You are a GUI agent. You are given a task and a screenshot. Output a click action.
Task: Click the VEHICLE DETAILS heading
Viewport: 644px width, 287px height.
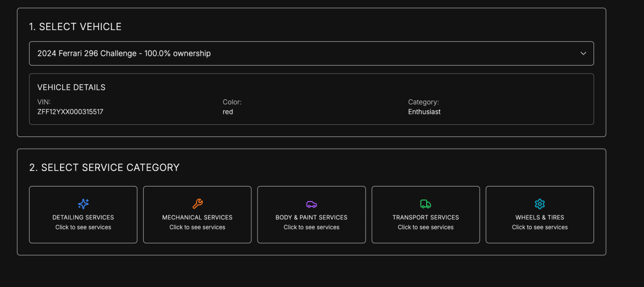[x=71, y=87]
